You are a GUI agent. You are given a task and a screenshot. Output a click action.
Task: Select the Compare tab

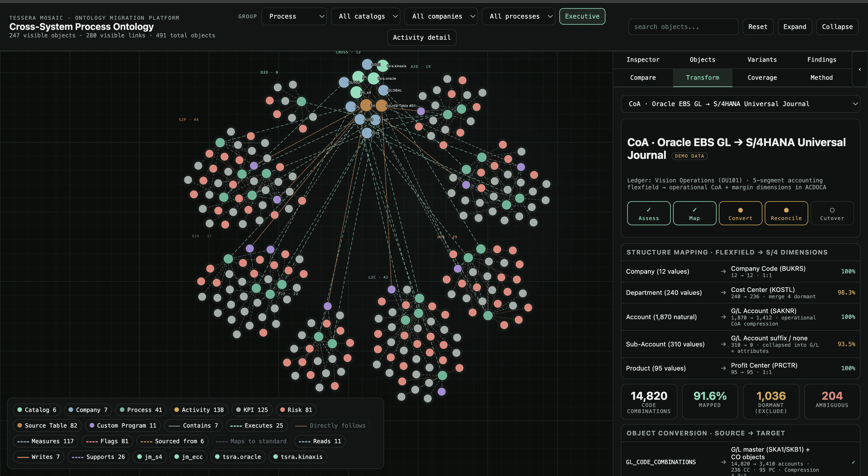click(x=643, y=78)
